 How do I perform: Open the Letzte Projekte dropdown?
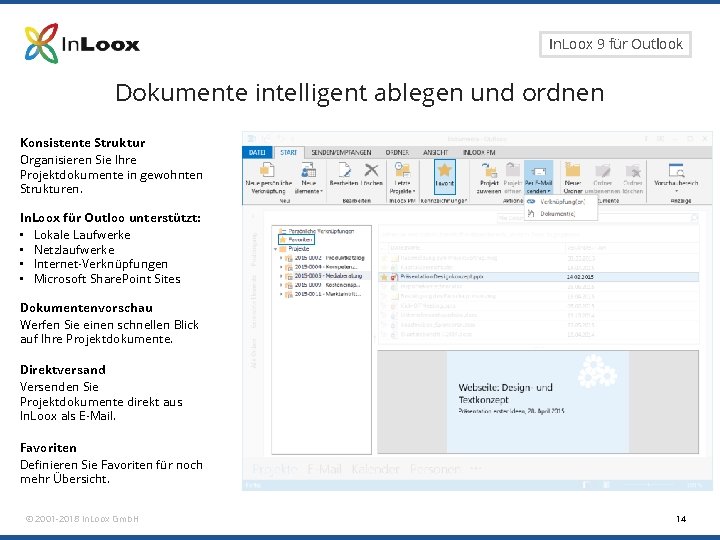pyautogui.click(x=402, y=179)
